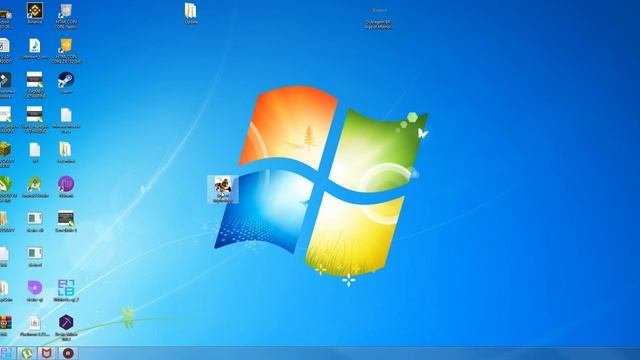Launch the Steam desktop shortcut

(66, 80)
